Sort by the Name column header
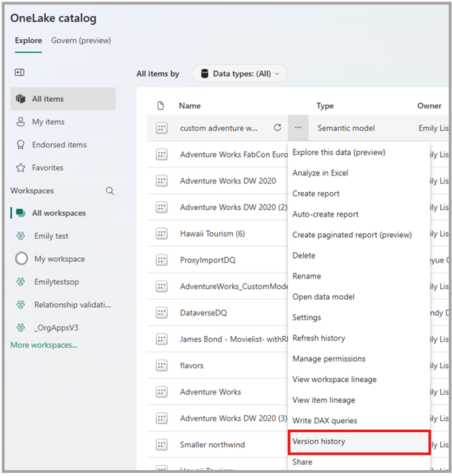The image size is (452, 476). pos(190,105)
